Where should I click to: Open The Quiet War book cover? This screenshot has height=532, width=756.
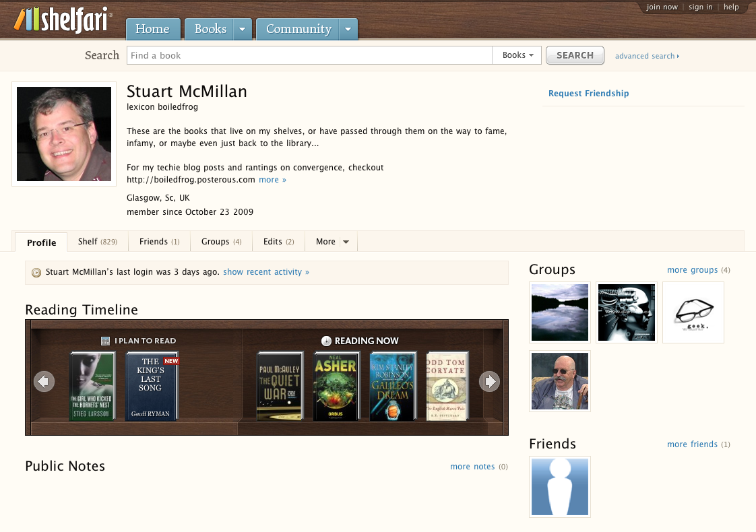point(280,387)
